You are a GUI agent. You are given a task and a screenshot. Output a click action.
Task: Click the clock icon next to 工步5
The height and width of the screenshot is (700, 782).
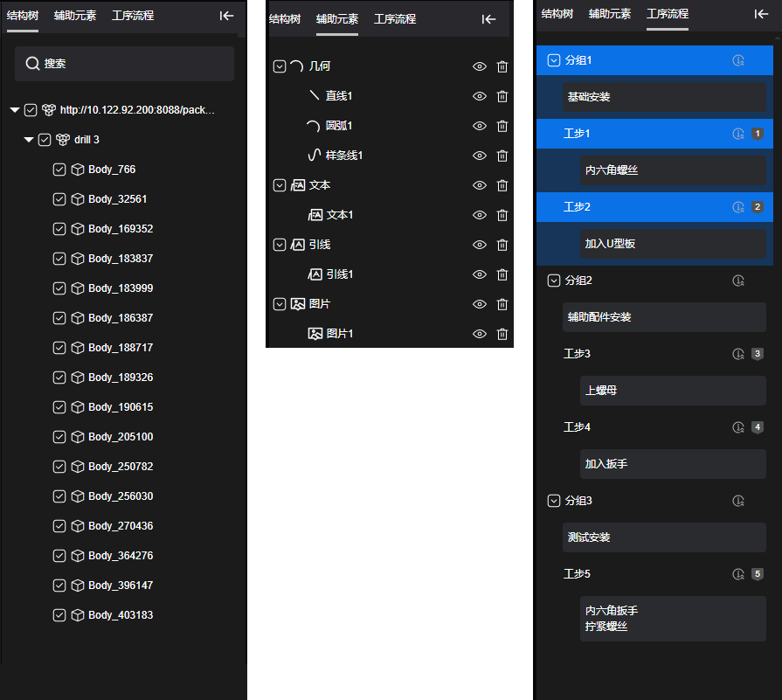738,574
